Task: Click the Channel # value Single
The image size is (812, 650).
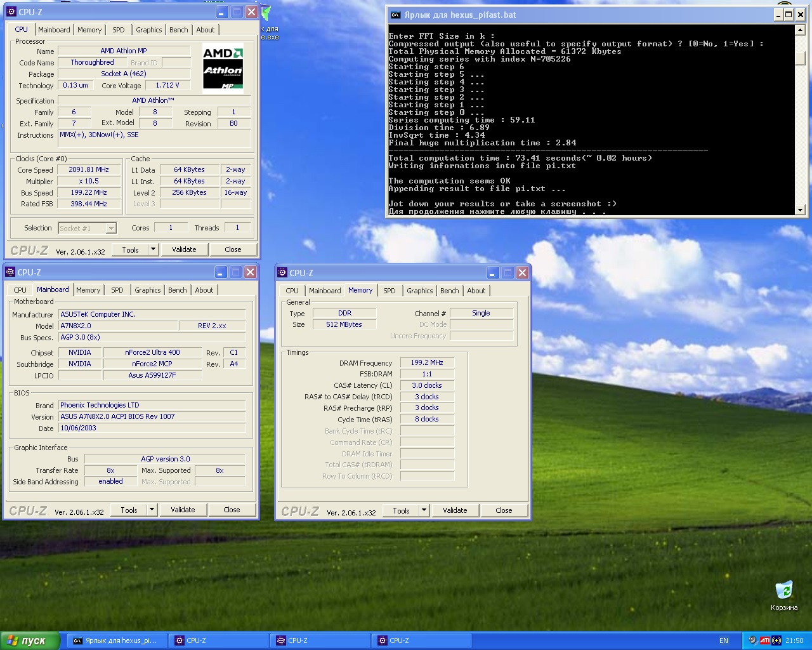Action: pos(481,313)
